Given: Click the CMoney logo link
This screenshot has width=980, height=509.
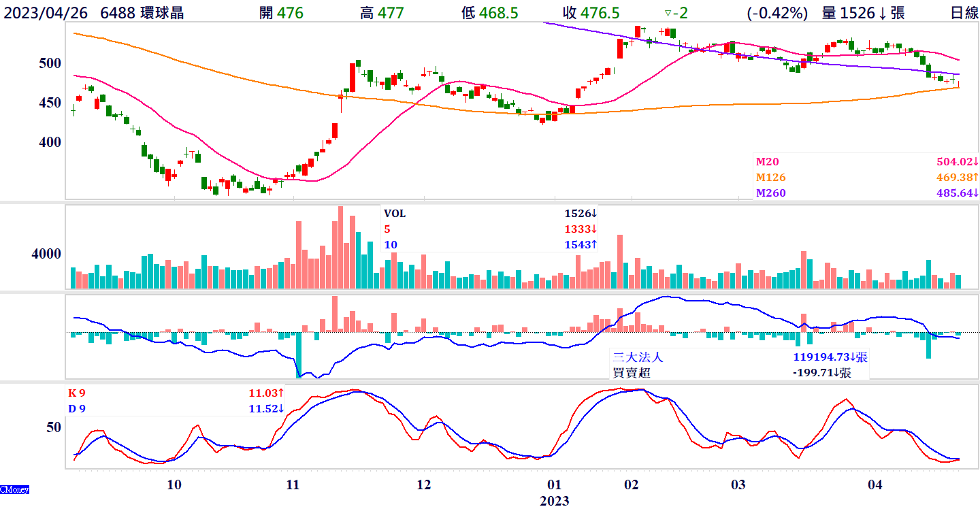Looking at the screenshot, I should coord(14,489).
